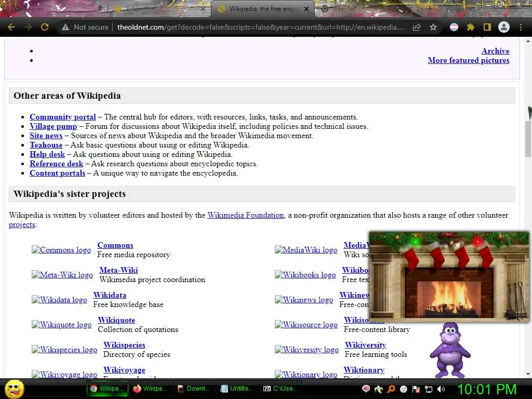Click the Wikisource logo image link

click(307, 325)
